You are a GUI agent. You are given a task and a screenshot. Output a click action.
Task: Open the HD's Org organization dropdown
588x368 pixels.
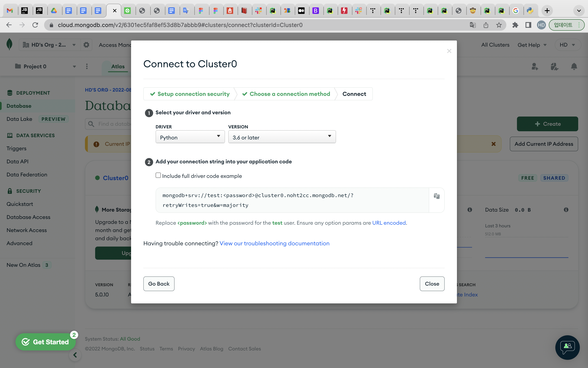(49, 45)
